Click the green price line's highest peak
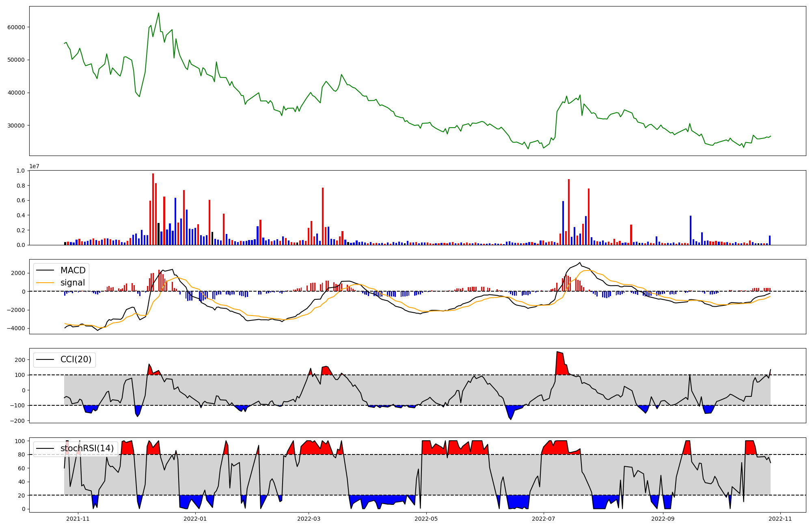 (x=158, y=13)
